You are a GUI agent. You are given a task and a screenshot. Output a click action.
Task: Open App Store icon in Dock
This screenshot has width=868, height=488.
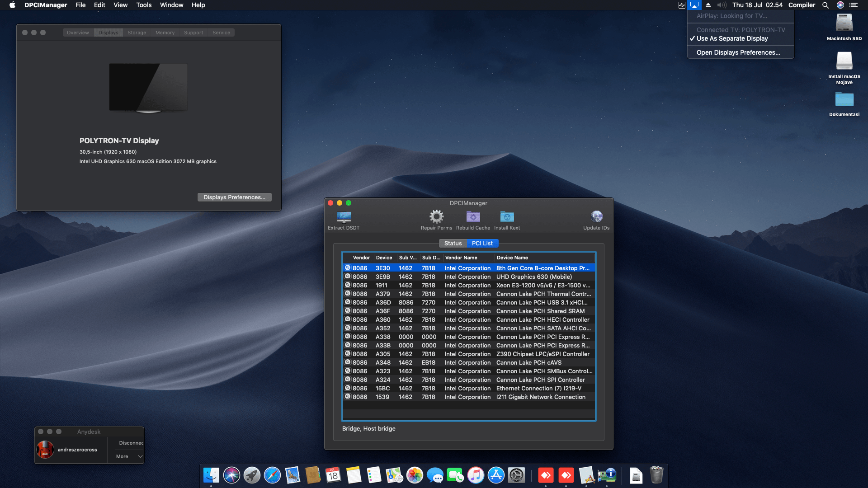(496, 475)
